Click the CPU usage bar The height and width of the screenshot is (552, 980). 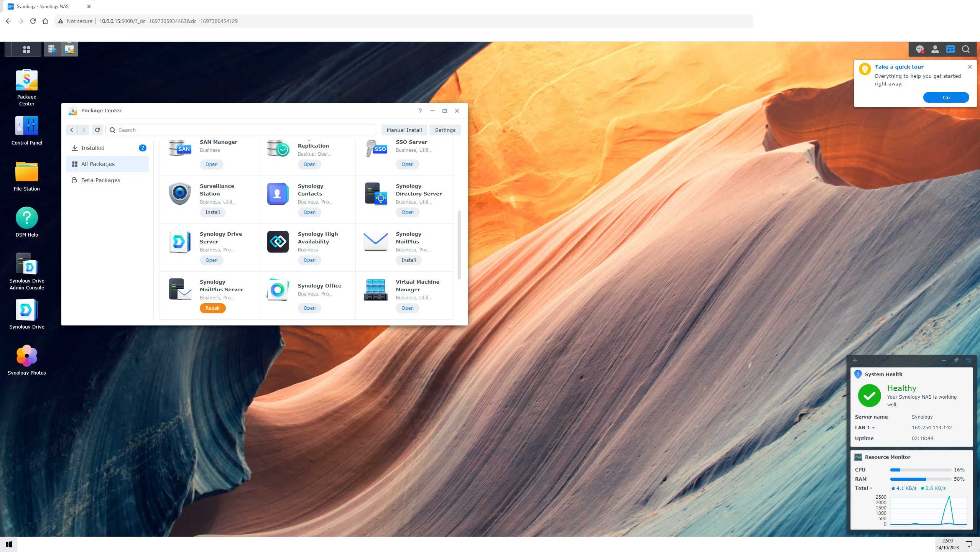(921, 470)
